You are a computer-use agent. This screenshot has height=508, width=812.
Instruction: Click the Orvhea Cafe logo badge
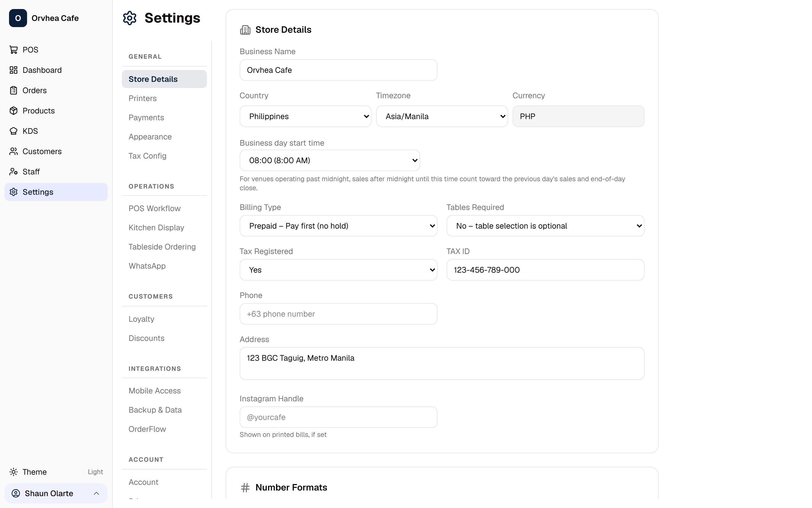pyautogui.click(x=18, y=18)
